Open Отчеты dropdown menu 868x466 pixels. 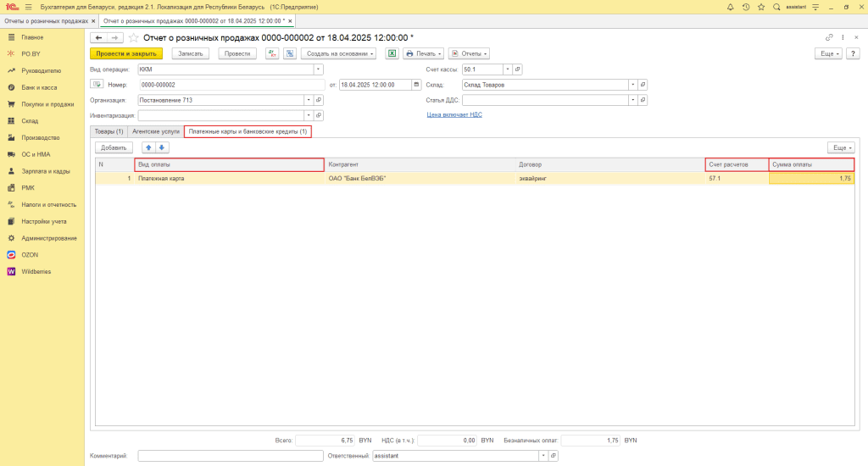[470, 53]
